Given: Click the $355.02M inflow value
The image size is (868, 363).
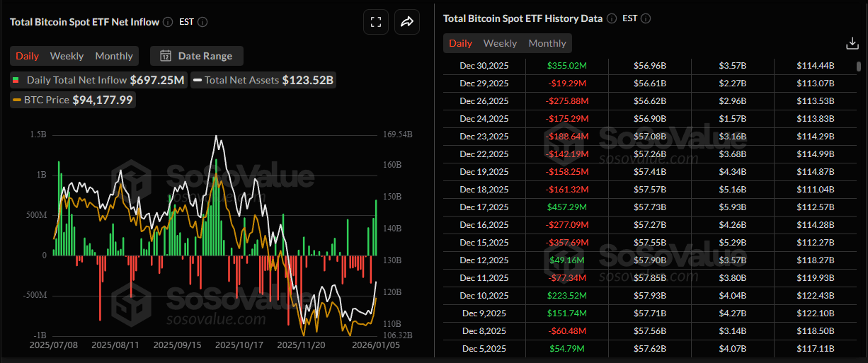Looking at the screenshot, I should coord(567,66).
